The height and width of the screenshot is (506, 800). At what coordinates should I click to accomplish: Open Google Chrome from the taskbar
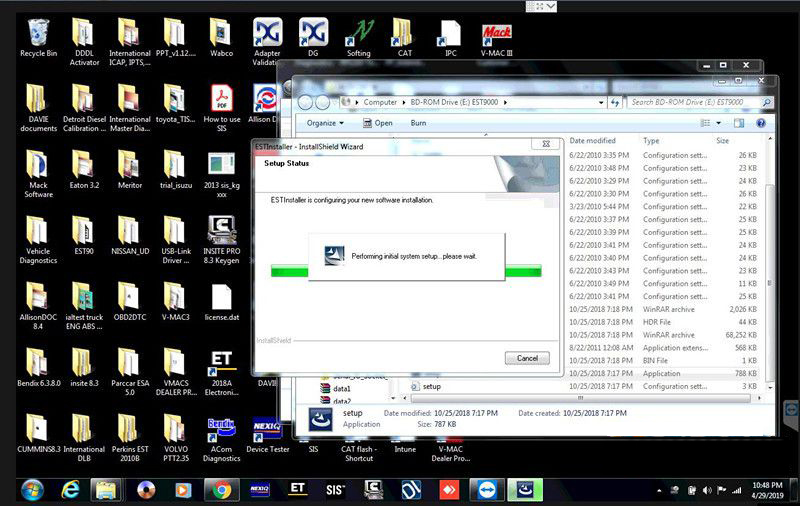[221, 490]
